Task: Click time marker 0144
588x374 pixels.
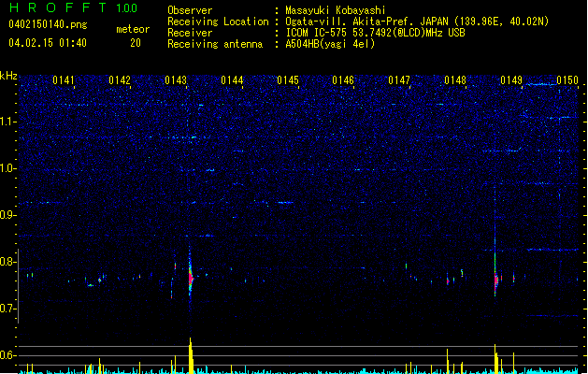Action: [232, 80]
